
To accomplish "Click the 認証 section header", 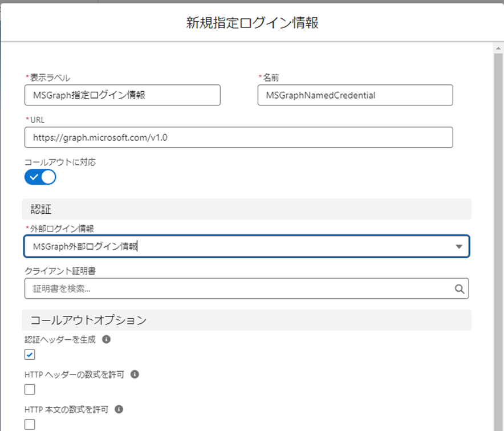I will (246, 209).
